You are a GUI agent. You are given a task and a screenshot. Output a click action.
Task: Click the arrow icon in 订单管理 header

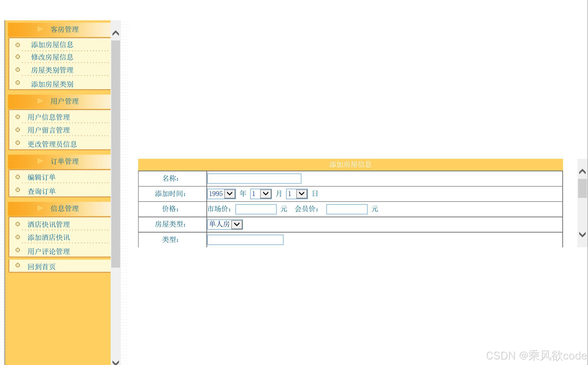click(x=40, y=161)
